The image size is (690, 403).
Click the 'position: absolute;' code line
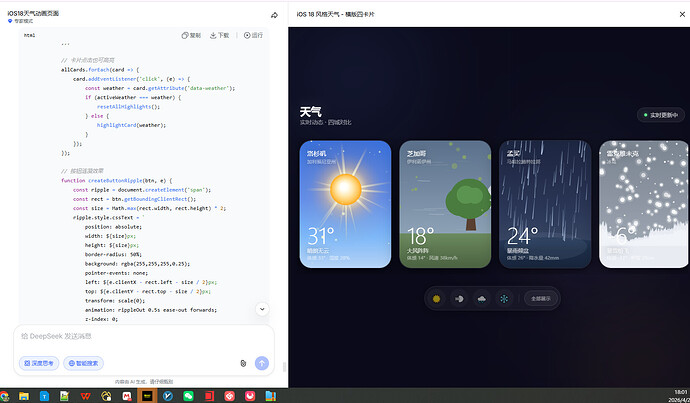point(114,227)
